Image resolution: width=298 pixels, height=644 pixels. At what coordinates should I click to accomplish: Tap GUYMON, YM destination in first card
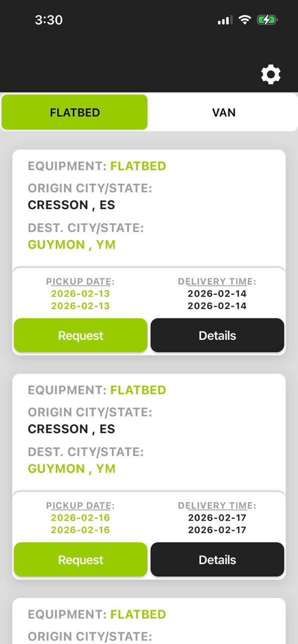click(71, 245)
